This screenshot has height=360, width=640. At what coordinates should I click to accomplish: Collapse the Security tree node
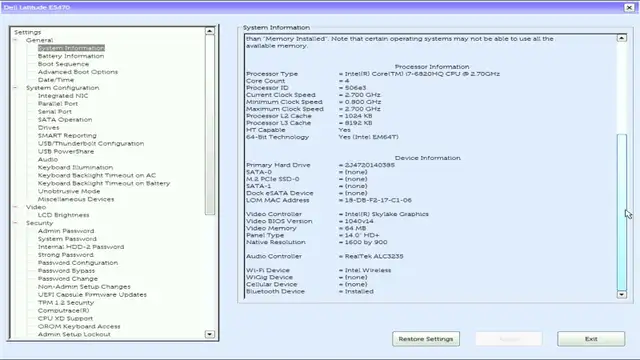[x=16, y=223]
